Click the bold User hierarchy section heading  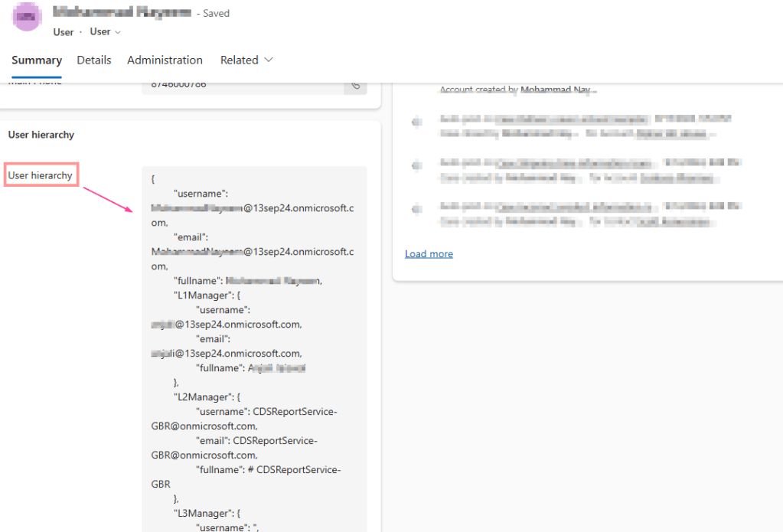[x=41, y=135]
